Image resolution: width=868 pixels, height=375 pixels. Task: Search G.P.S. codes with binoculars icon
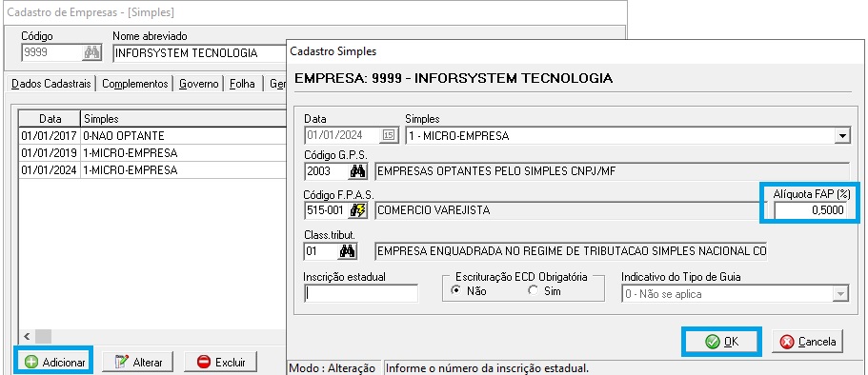click(358, 171)
